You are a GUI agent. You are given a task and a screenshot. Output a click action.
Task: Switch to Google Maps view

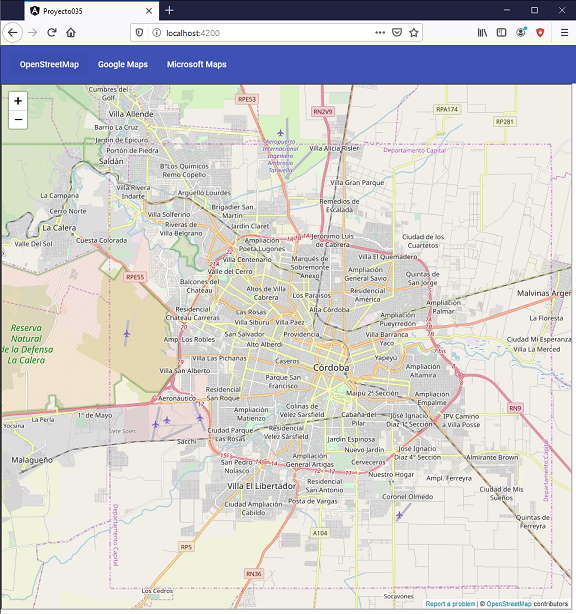123,65
